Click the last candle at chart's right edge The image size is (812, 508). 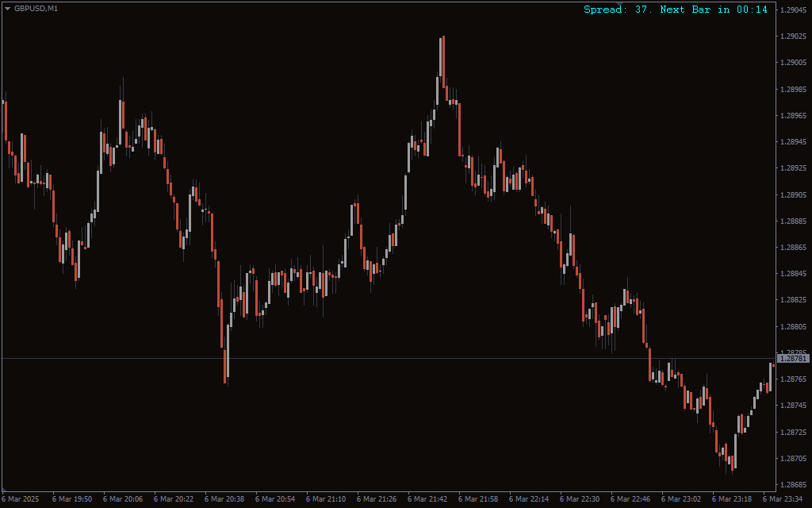(x=772, y=370)
